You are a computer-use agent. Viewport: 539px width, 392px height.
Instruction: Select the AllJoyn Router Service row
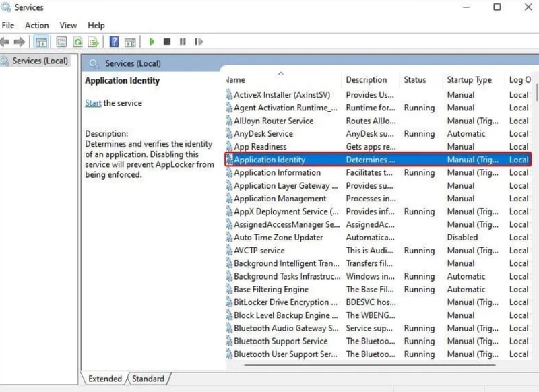point(378,121)
